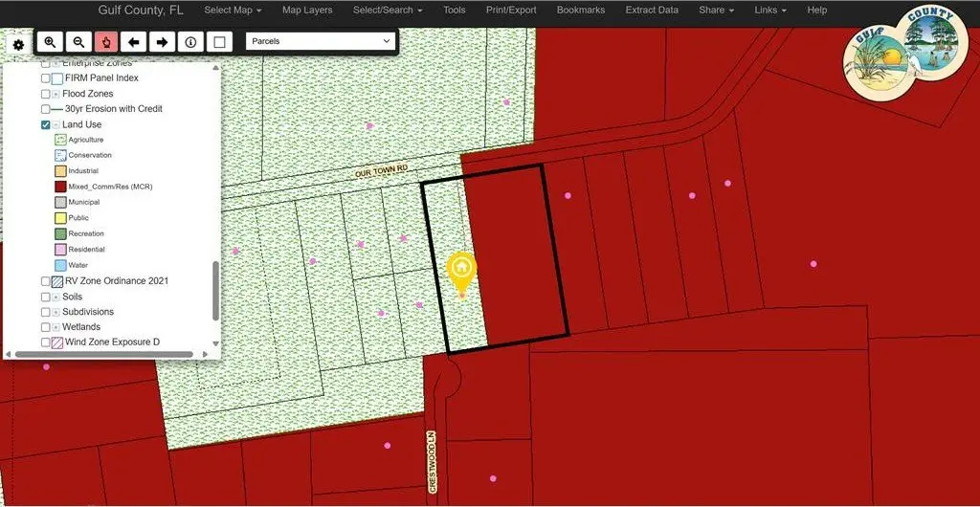
Task: Go to next map extent arrow
Action: click(x=162, y=42)
